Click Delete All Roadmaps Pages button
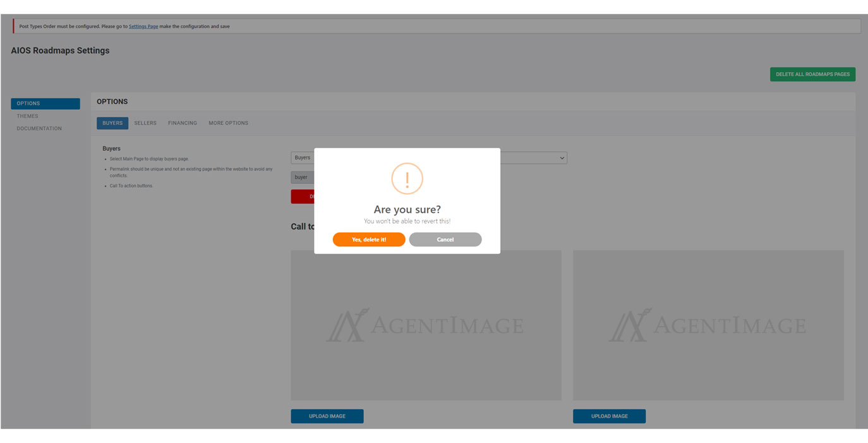The image size is (868, 443). click(x=812, y=74)
